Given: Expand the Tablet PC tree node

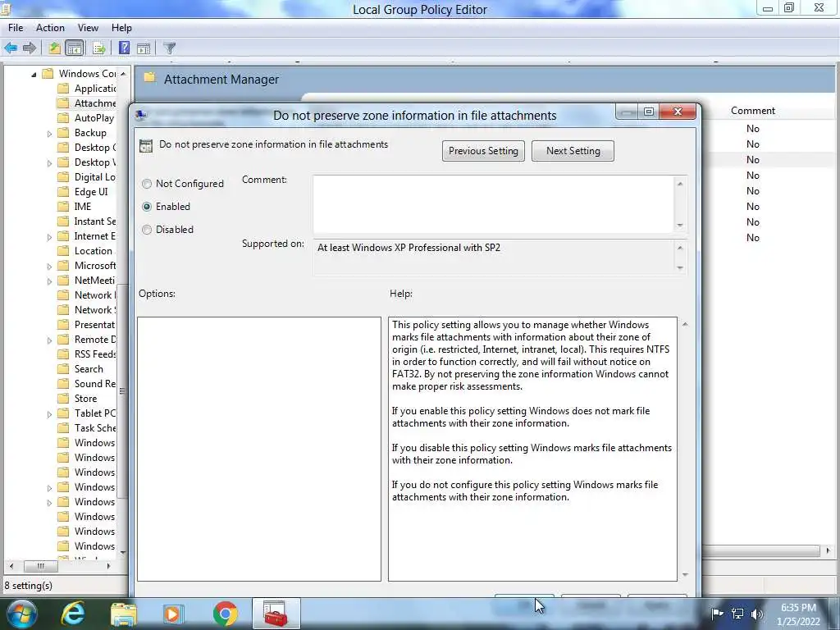Looking at the screenshot, I should (x=50, y=414).
